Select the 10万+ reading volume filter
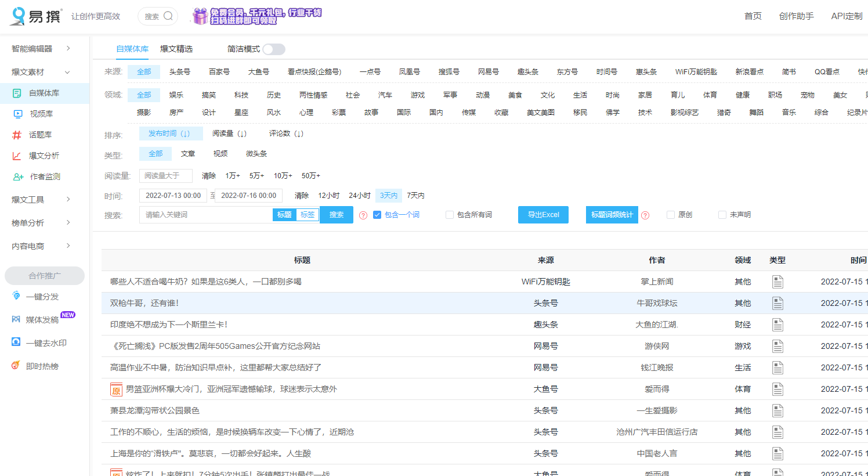This screenshot has width=868, height=476. coord(283,175)
